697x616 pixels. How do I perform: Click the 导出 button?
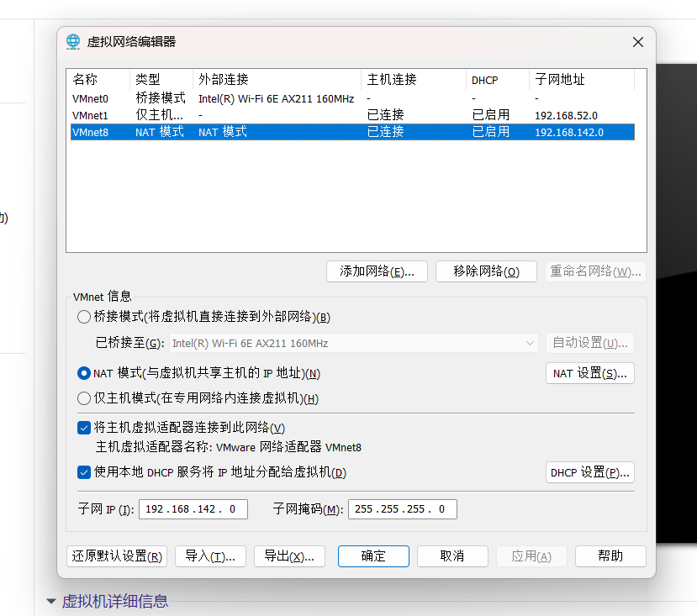click(289, 556)
